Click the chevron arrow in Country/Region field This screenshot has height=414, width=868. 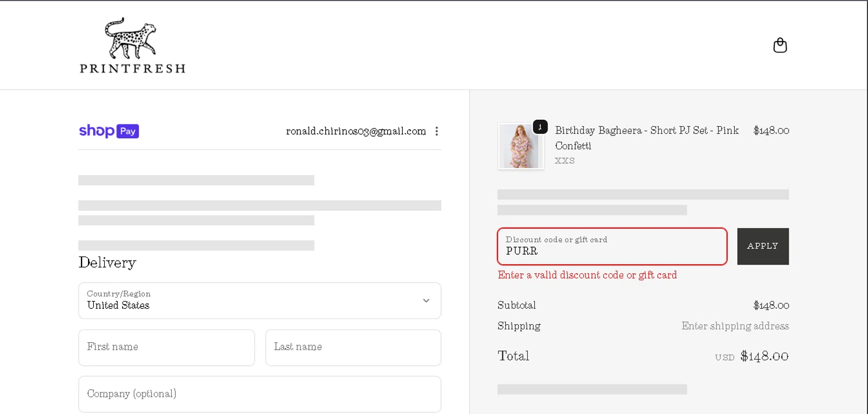coord(426,301)
